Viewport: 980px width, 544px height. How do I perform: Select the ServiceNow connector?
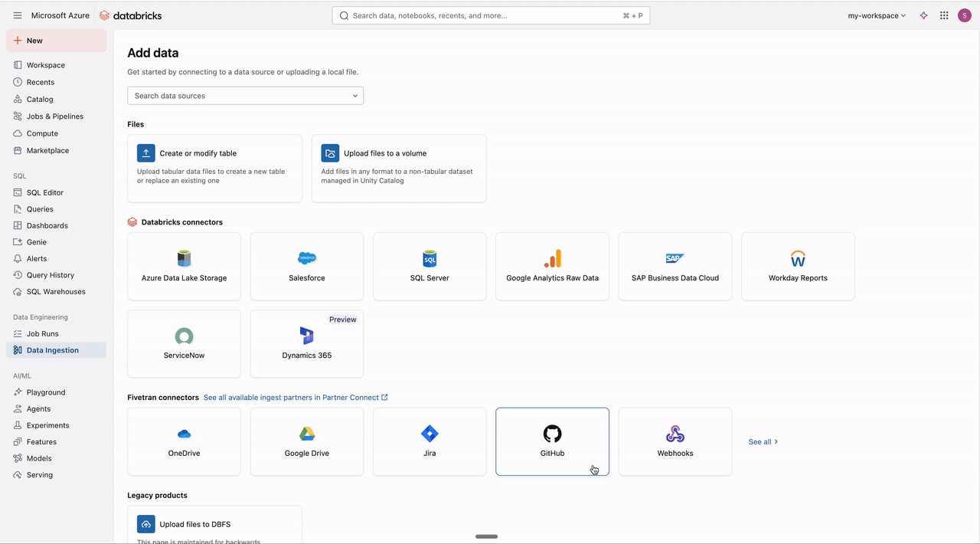point(184,343)
